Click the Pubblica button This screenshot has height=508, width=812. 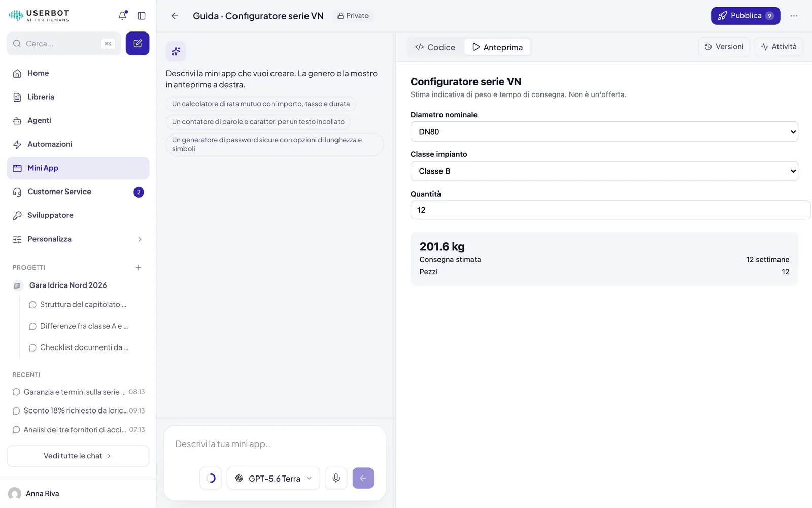[746, 16]
